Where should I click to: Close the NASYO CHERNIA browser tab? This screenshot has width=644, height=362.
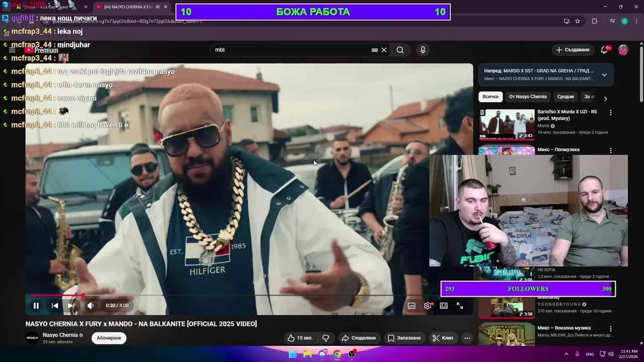coord(166,7)
